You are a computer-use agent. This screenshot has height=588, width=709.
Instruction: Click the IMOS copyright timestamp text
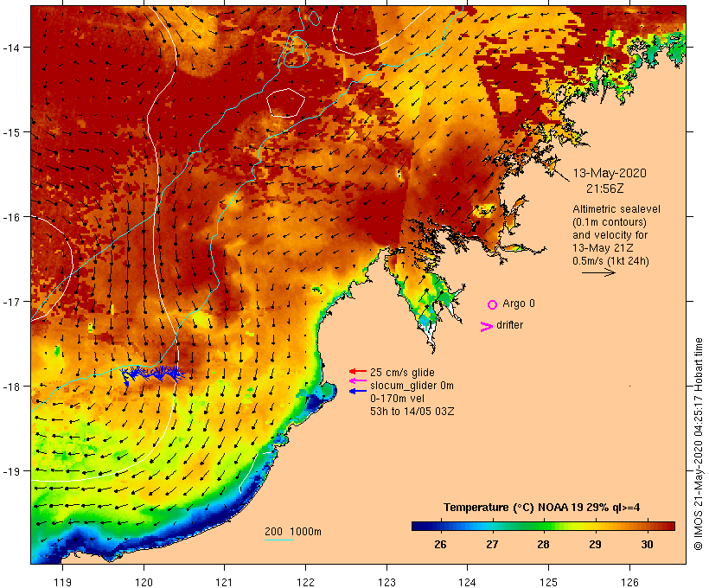pos(698,444)
